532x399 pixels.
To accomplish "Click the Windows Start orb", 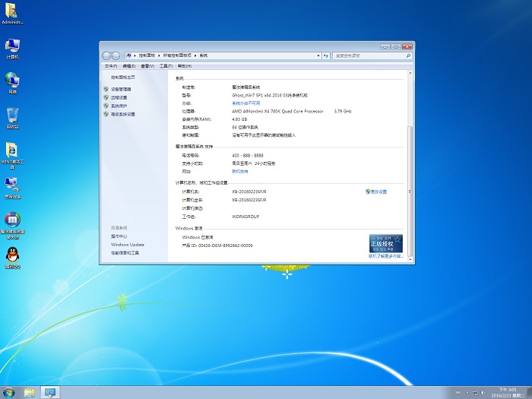I will [9, 392].
